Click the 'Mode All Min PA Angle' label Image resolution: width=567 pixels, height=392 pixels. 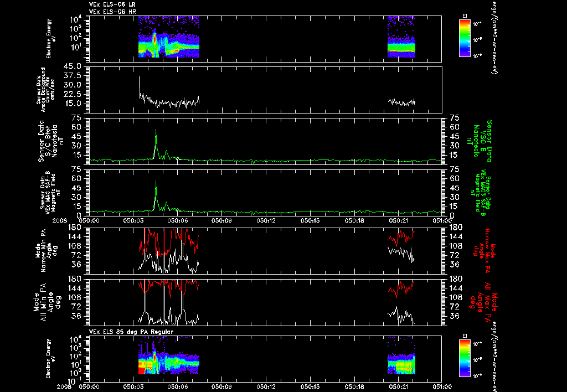tap(48, 302)
